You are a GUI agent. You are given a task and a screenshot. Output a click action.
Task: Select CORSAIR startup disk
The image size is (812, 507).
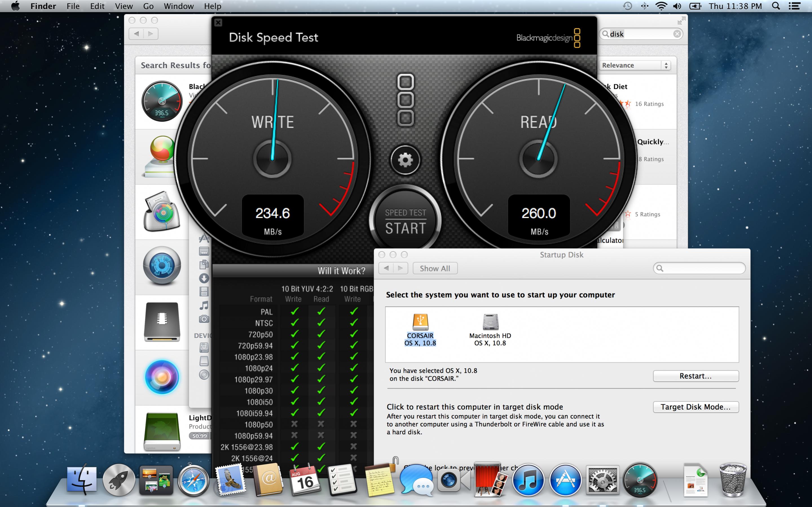420,330
